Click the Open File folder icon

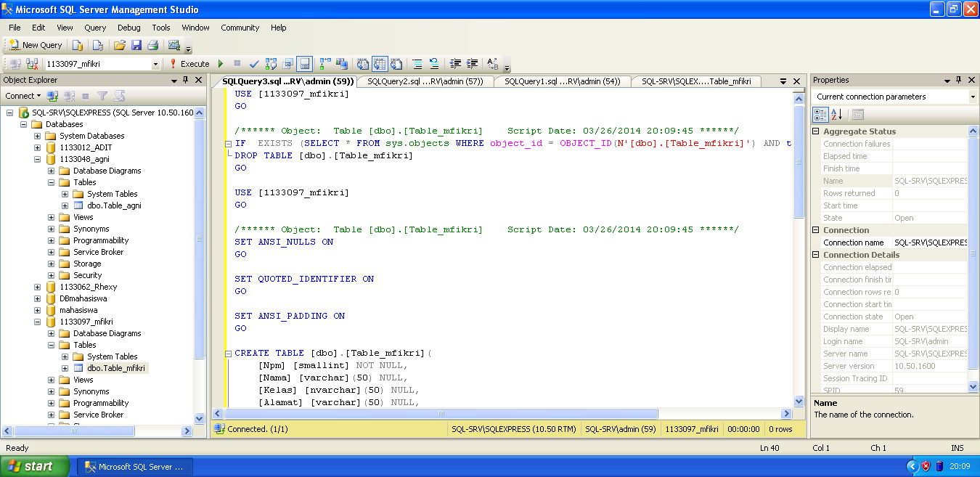(x=120, y=45)
